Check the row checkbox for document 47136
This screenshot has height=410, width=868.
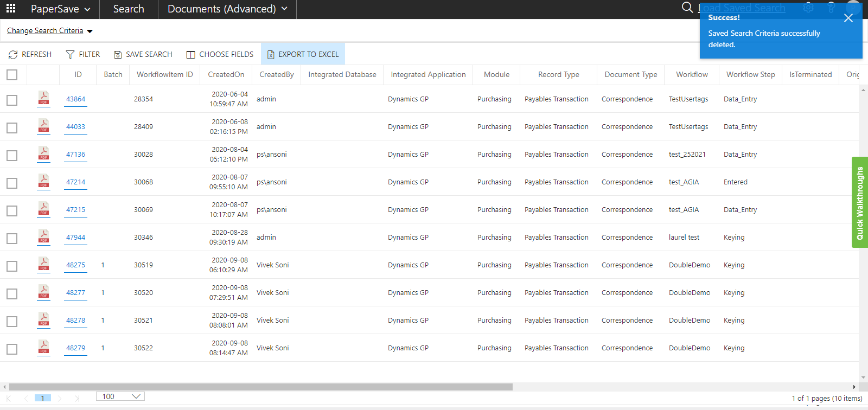[x=12, y=156]
